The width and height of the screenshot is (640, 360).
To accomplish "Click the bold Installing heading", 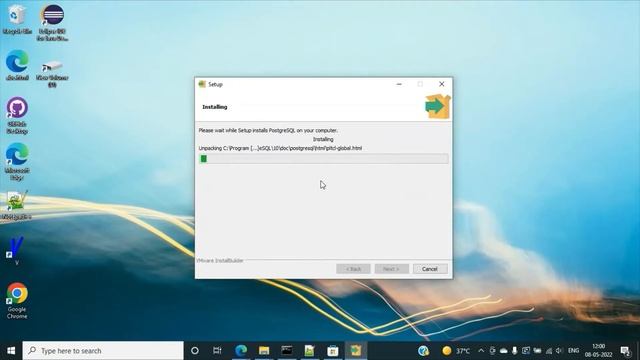I will (x=215, y=107).
